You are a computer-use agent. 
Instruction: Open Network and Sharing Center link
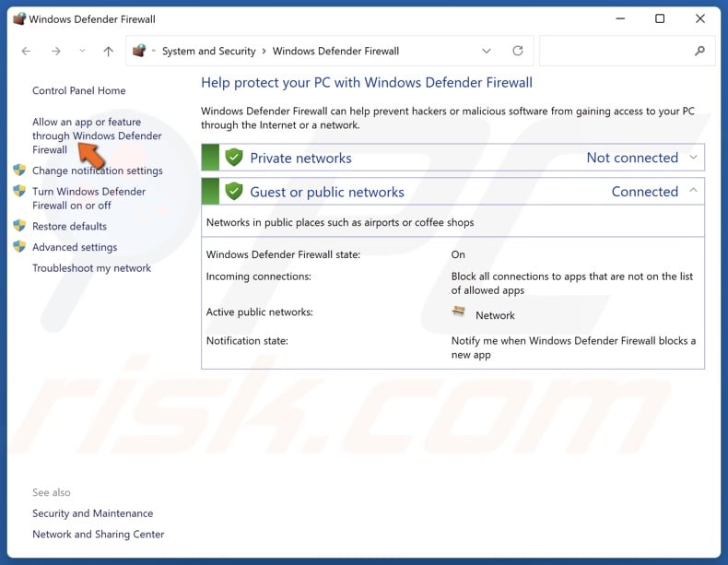tap(99, 534)
